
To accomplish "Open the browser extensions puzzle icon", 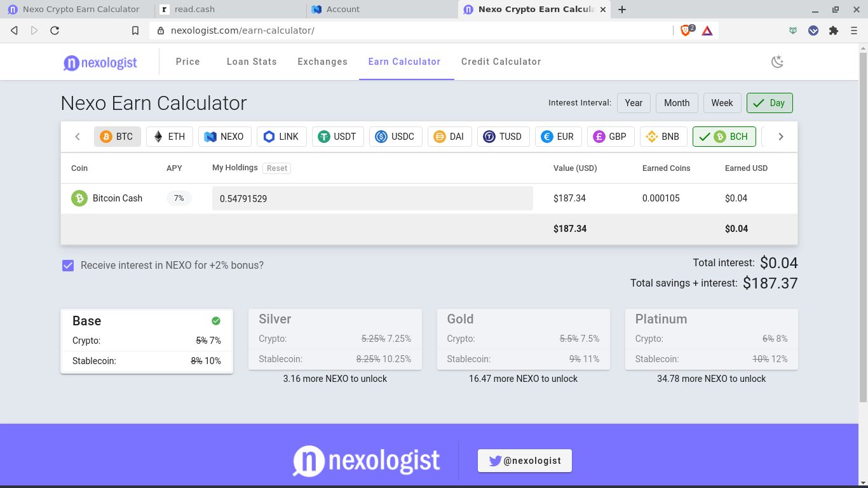I will click(x=834, y=30).
